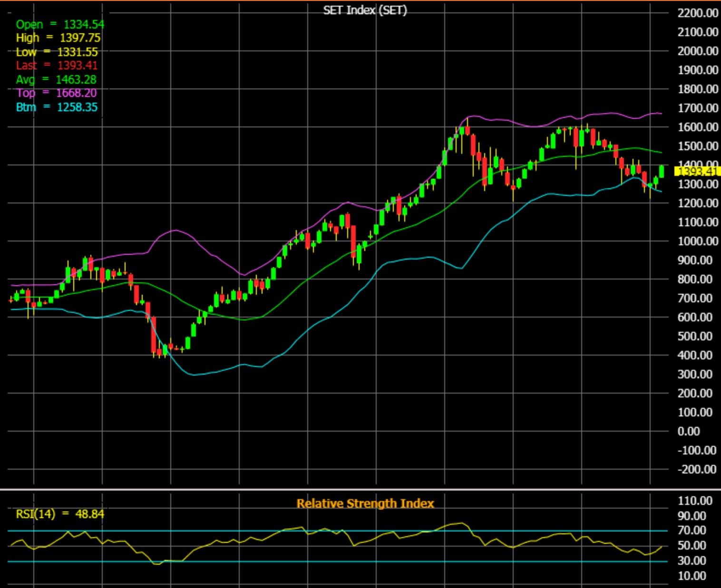Click the 600.00 price axis label

(695, 317)
